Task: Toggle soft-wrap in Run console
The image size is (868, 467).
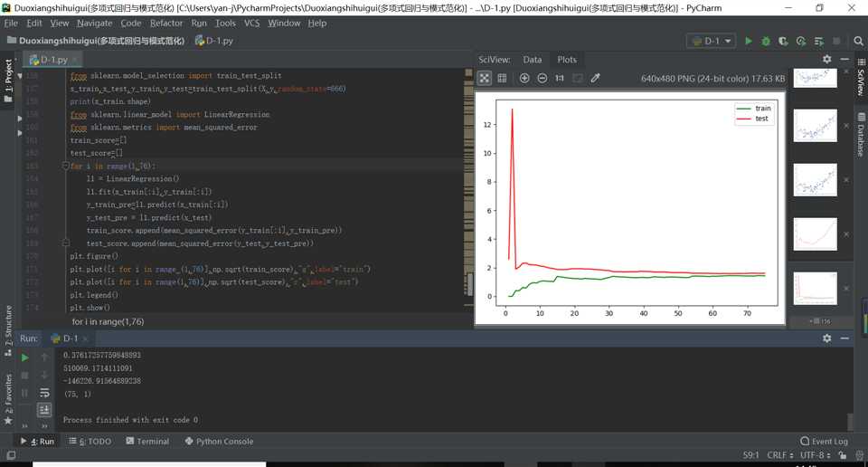Action: point(45,393)
